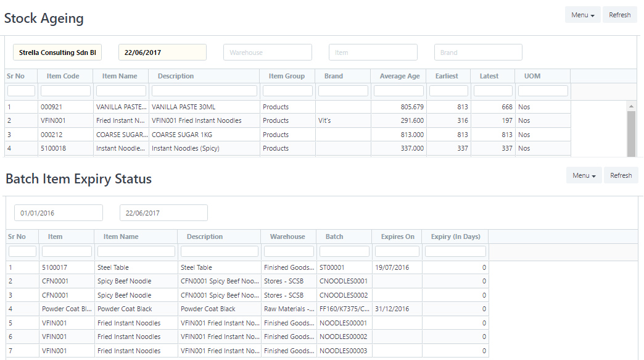The height and width of the screenshot is (360, 644).
Task: Select batch CNOODLES0001 cell
Action: click(344, 282)
